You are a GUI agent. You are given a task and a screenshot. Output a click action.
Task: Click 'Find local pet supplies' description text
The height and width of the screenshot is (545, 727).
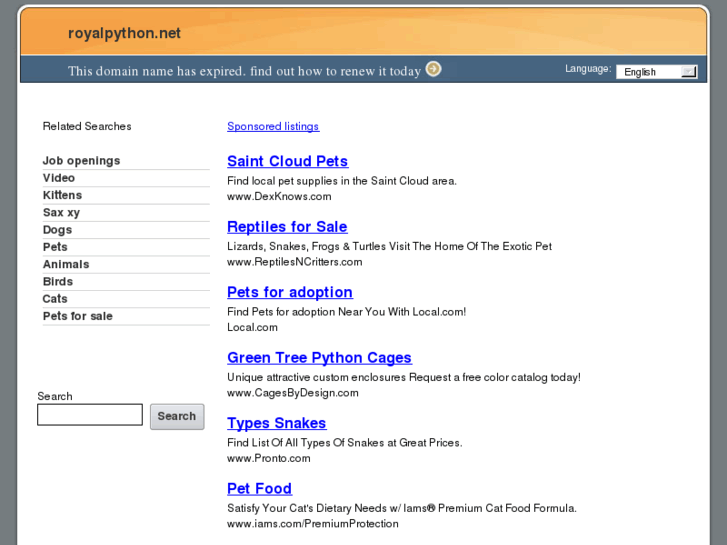click(x=342, y=181)
